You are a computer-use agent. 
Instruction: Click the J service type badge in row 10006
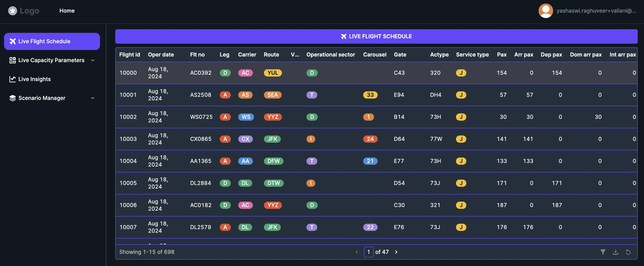(x=461, y=205)
